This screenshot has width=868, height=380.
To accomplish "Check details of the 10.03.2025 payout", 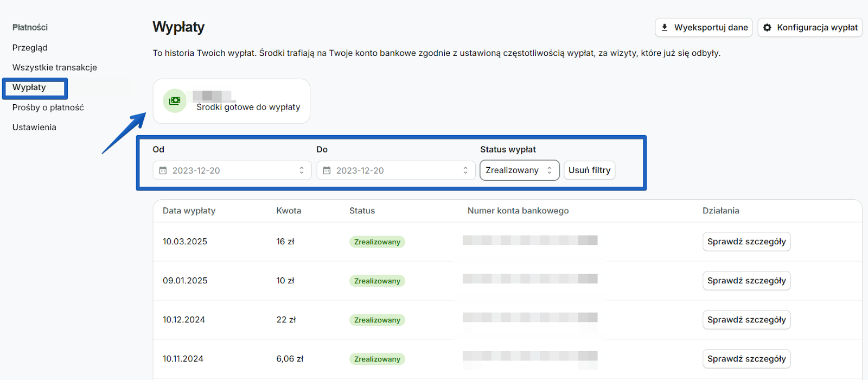I will (x=746, y=242).
